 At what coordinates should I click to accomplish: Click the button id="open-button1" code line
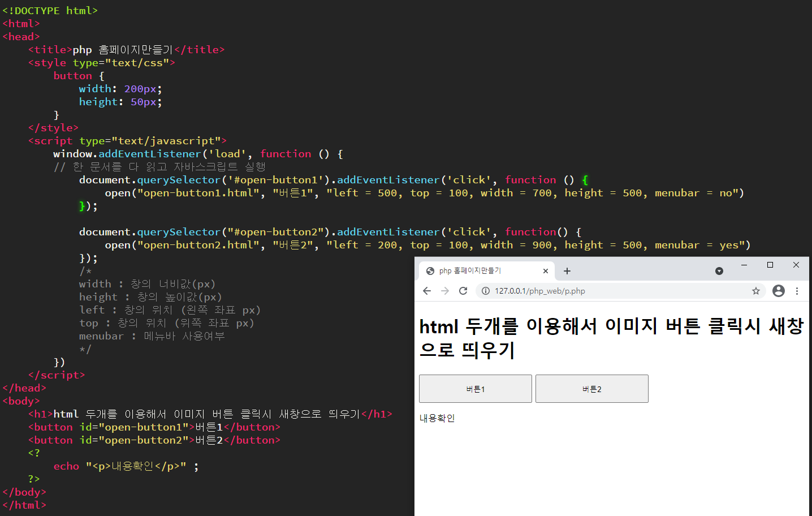(154, 427)
